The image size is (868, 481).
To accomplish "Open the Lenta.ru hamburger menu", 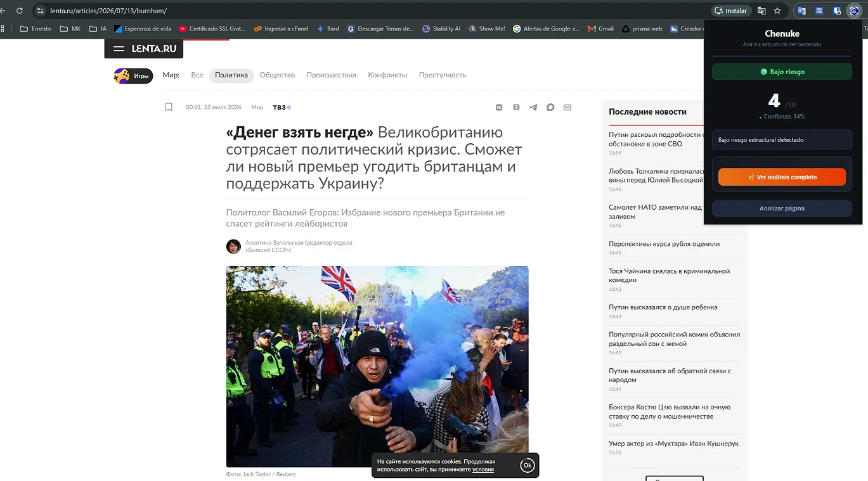I will (119, 49).
